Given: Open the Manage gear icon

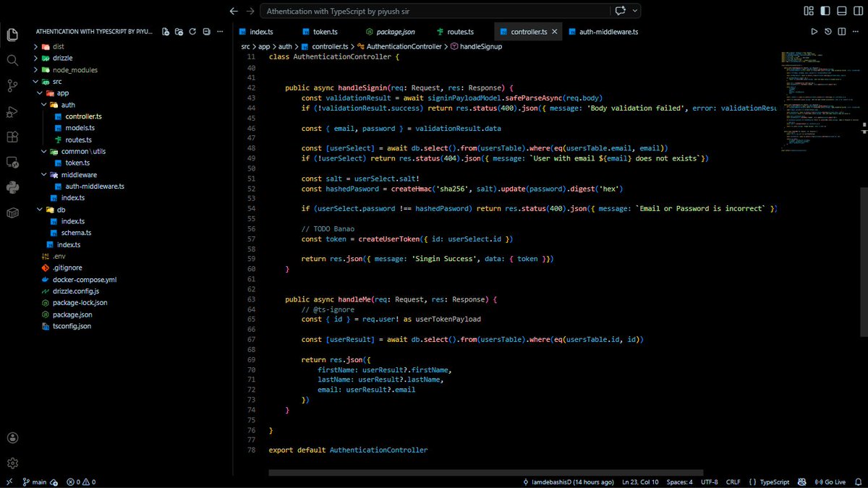Looking at the screenshot, I should click(x=12, y=463).
